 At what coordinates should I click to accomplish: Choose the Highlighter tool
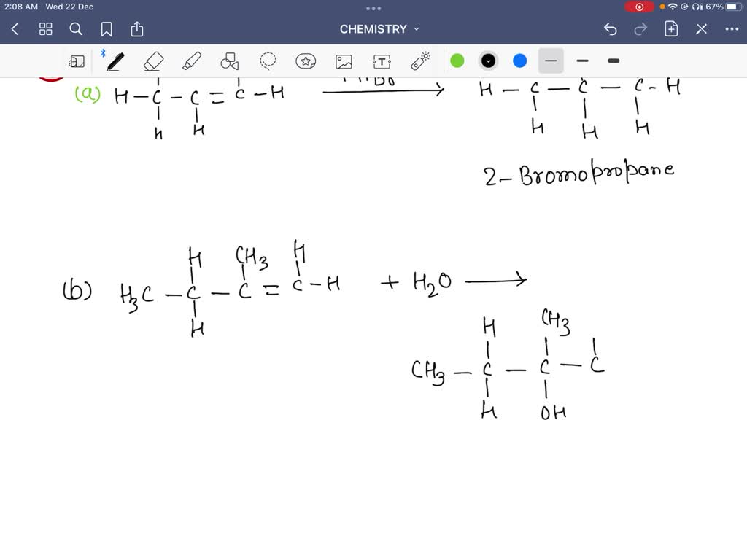tap(193, 61)
